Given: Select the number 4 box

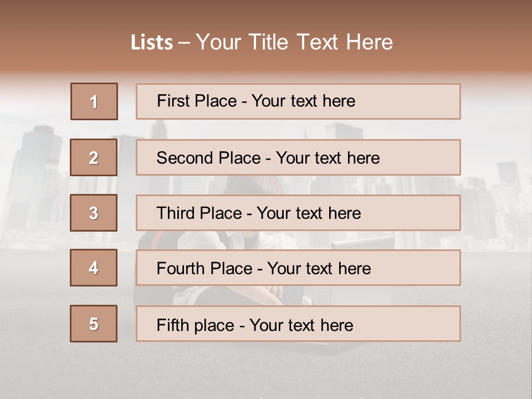Looking at the screenshot, I should click(94, 268).
